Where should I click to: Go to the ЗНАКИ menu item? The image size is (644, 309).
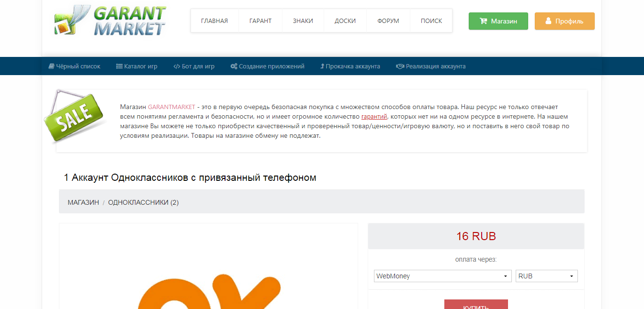click(x=303, y=21)
